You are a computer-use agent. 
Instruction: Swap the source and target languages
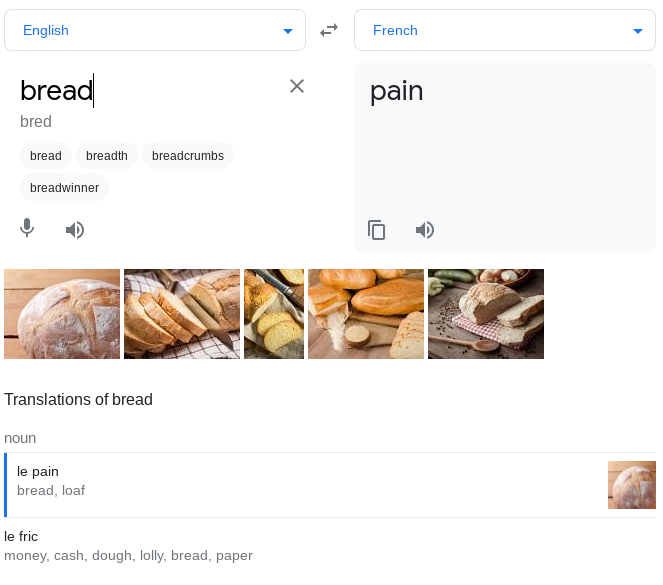coord(329,31)
